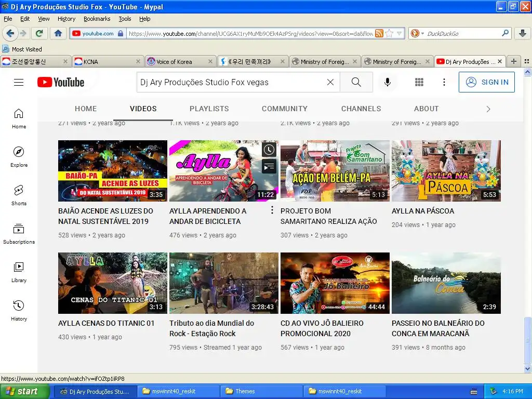Open the browser downloads arrow button

coord(523,33)
